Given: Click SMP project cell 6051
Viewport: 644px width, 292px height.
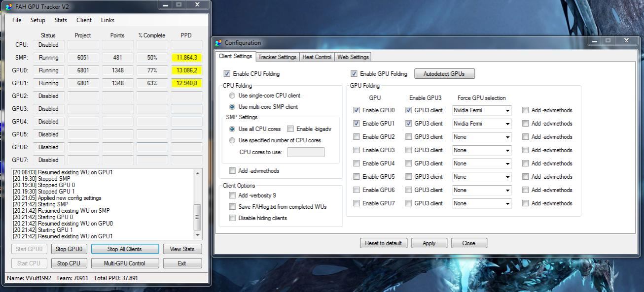Looking at the screenshot, I should (83, 58).
